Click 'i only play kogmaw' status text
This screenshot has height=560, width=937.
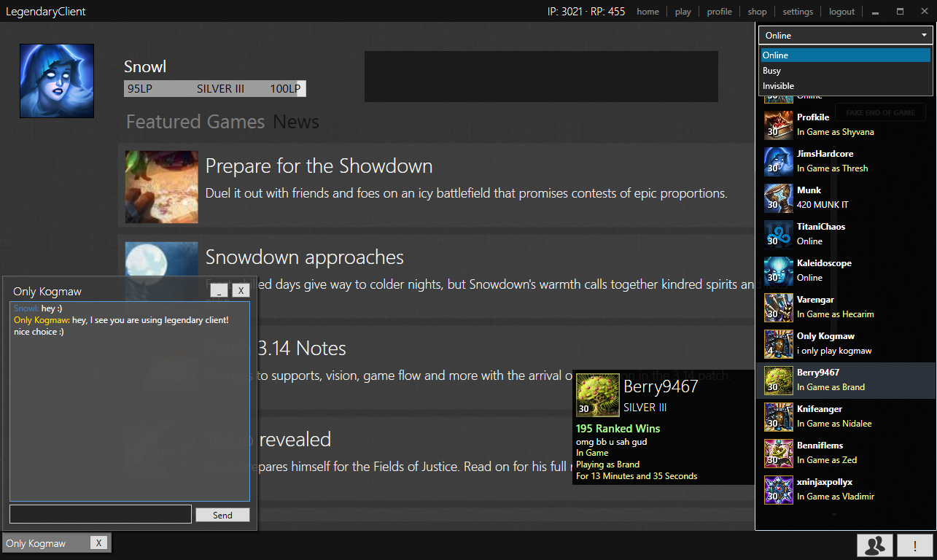pos(834,351)
